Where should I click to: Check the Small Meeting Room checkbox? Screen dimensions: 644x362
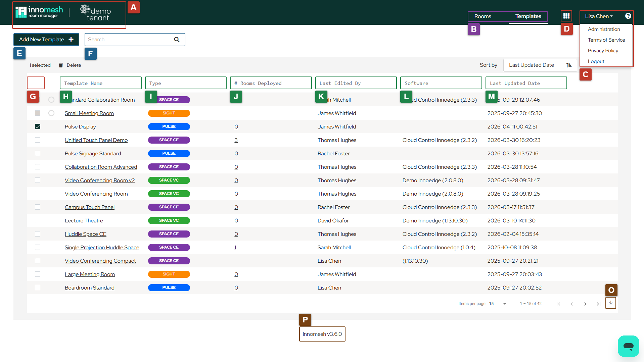tap(38, 113)
